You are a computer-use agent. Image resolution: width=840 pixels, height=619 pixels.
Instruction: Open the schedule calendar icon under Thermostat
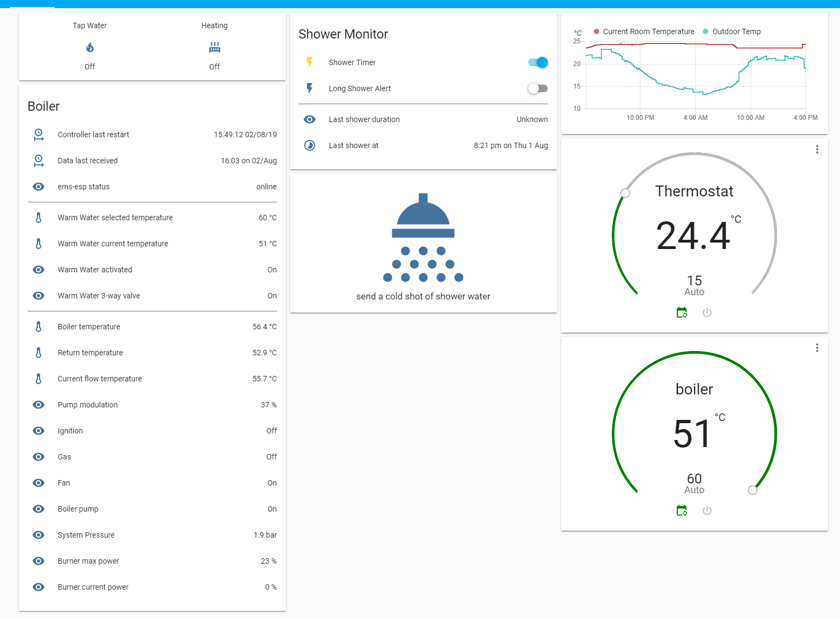click(x=682, y=312)
